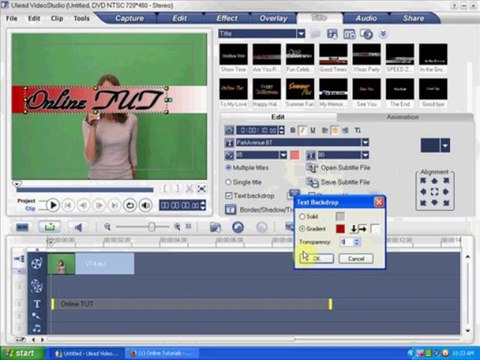480x360 pixels.
Task: Collapse the gallery with double-chevron icon
Action: (383, 34)
